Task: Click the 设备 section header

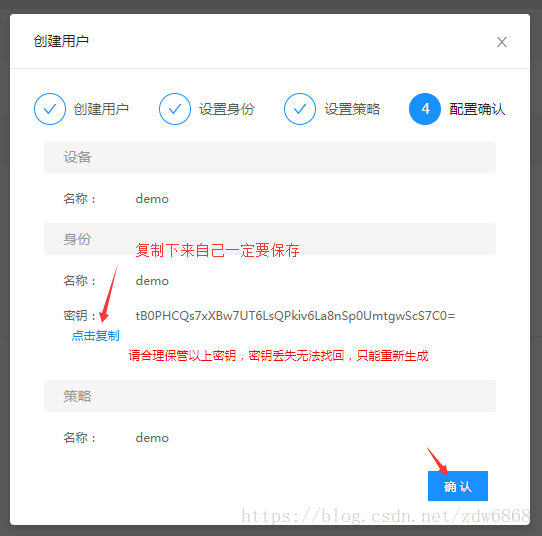Action: [x=270, y=157]
